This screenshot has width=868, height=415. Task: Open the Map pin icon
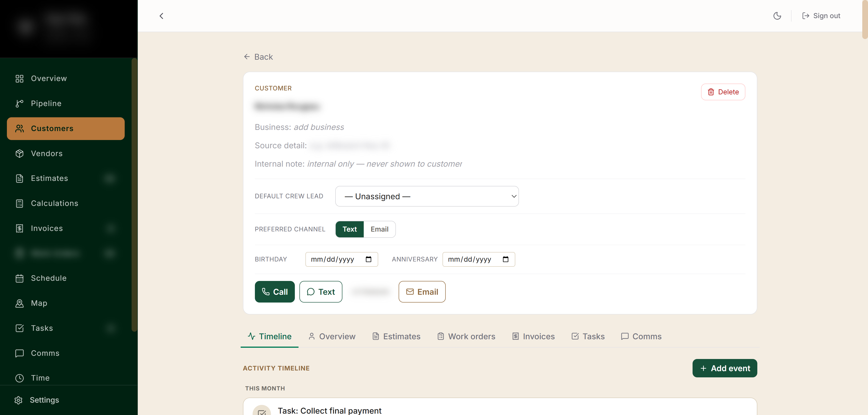tap(20, 303)
